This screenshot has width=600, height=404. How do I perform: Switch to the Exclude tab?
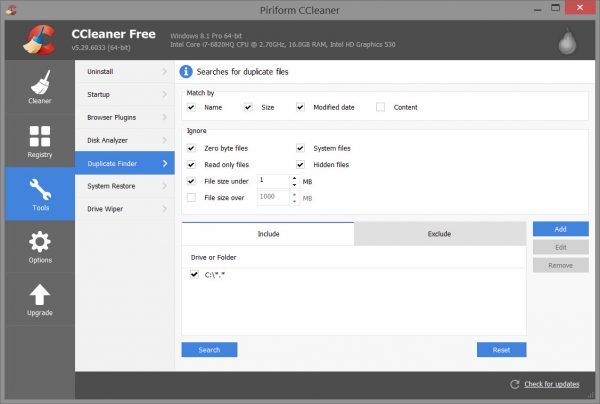point(439,234)
